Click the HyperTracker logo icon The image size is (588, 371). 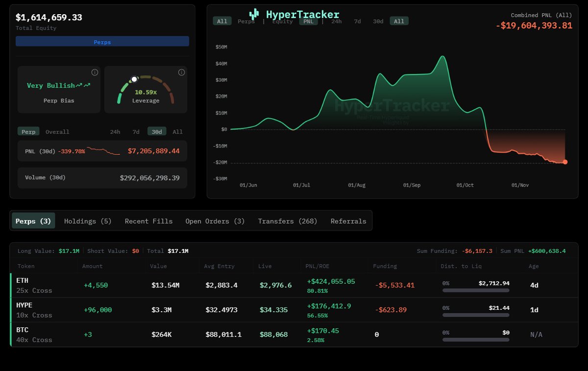coord(254,14)
